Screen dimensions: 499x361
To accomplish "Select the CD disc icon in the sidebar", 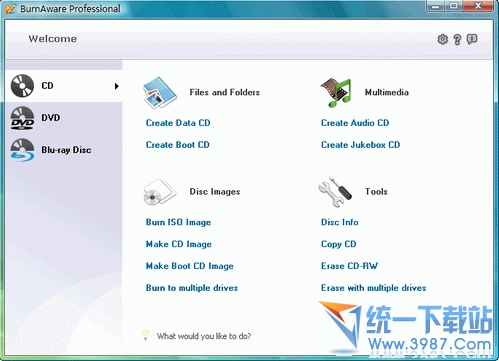I will tap(22, 86).
